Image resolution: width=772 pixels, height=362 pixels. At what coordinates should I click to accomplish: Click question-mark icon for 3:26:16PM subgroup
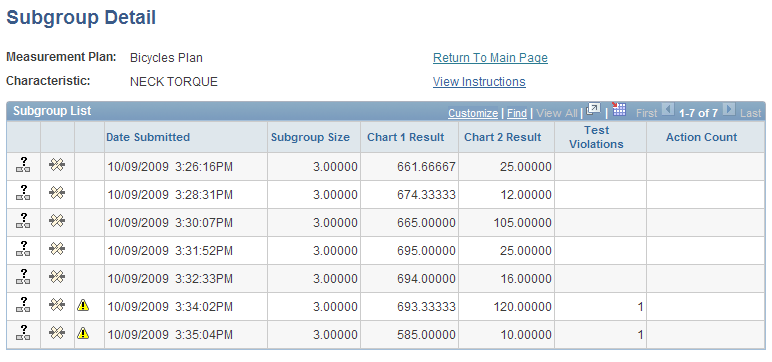[23, 165]
